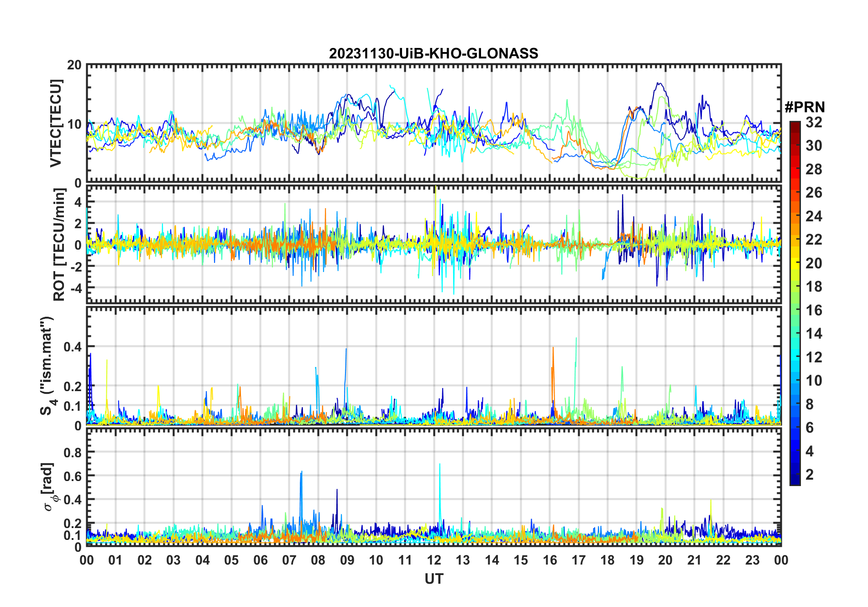Click the -4 tick on the ROT y-axis
The width and height of the screenshot is (868, 607).
coord(76,288)
